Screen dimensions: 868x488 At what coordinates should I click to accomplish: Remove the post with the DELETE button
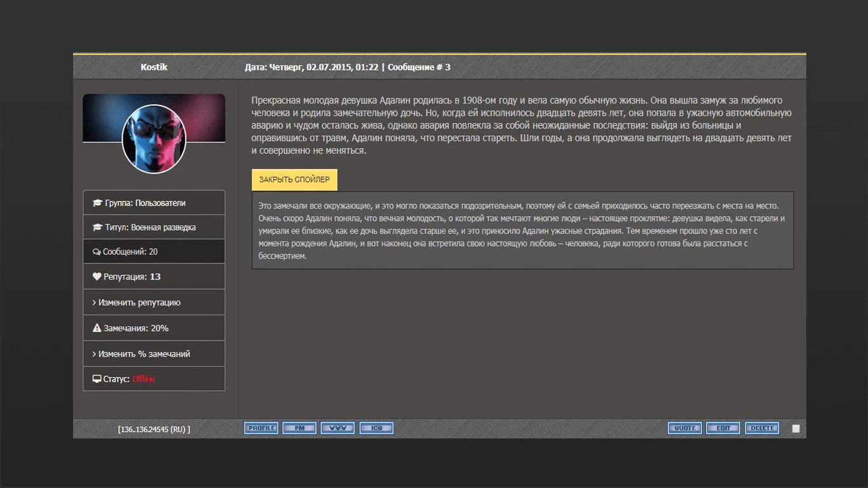pyautogui.click(x=762, y=428)
